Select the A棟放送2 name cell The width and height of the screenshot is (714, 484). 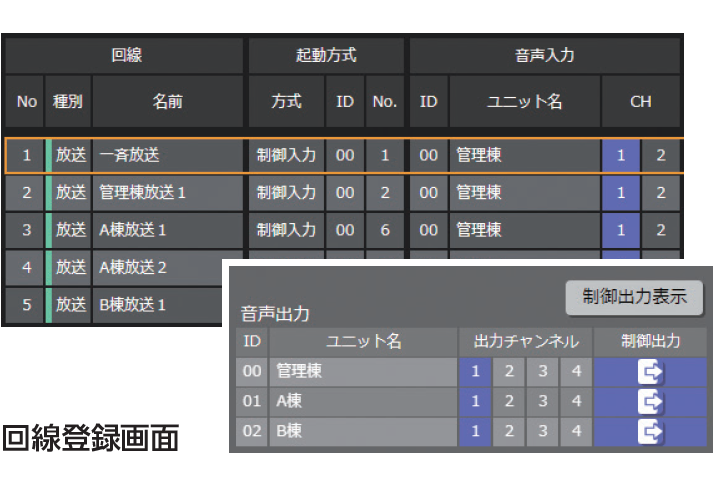tap(158, 268)
